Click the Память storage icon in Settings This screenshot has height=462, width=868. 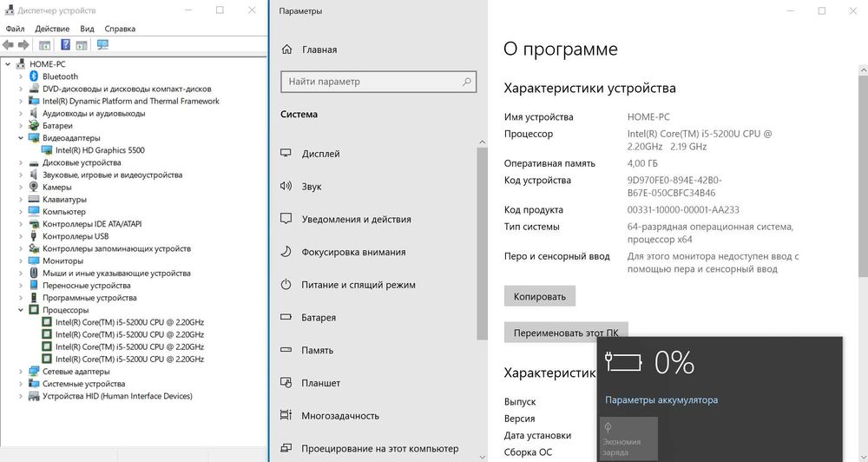click(286, 350)
